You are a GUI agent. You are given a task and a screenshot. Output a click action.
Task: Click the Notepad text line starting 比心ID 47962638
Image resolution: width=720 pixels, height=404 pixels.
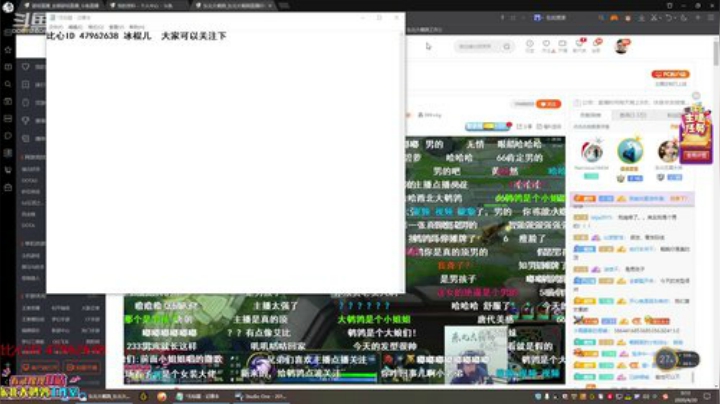(137, 36)
